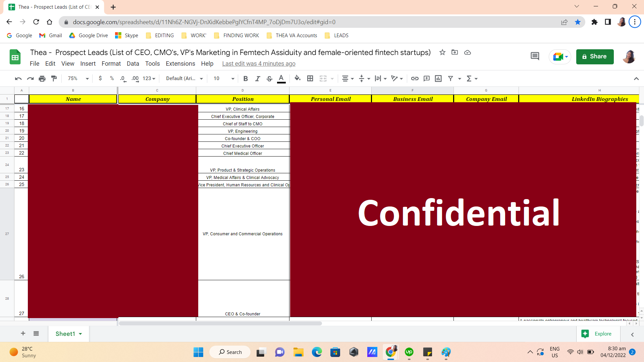The image size is (644, 362).
Task: Toggle bold formatting
Action: 246,78
